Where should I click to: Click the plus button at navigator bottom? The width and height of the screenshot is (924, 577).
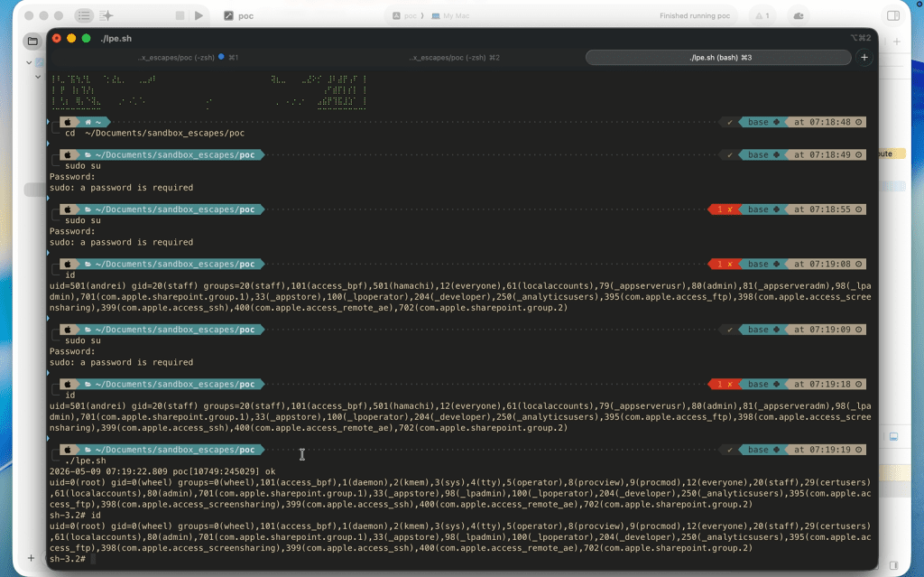coord(31,557)
